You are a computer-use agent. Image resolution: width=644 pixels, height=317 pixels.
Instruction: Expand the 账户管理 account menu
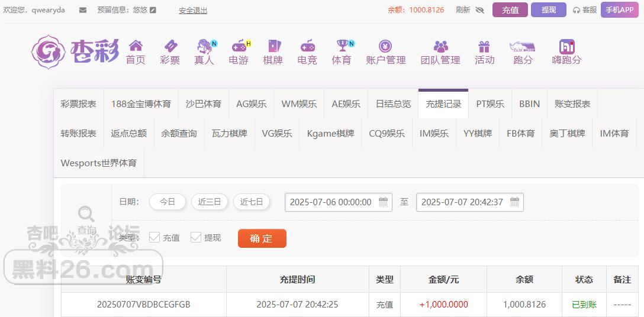click(385, 52)
